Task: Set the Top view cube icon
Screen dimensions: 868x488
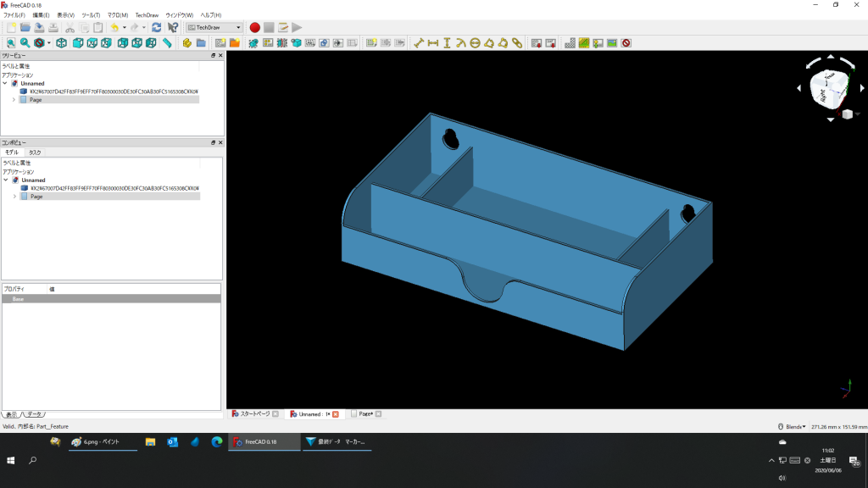Action: click(92, 43)
